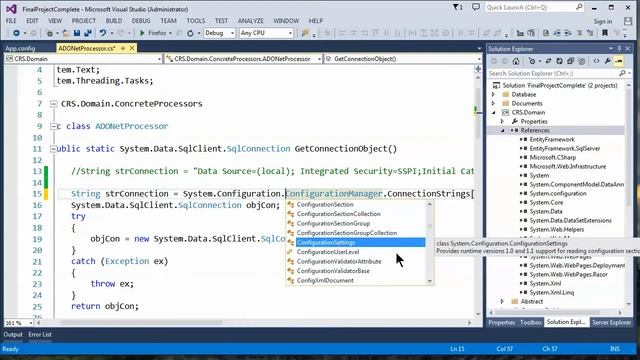Open the Output window tab
The image size is (640, 360).
13,335
